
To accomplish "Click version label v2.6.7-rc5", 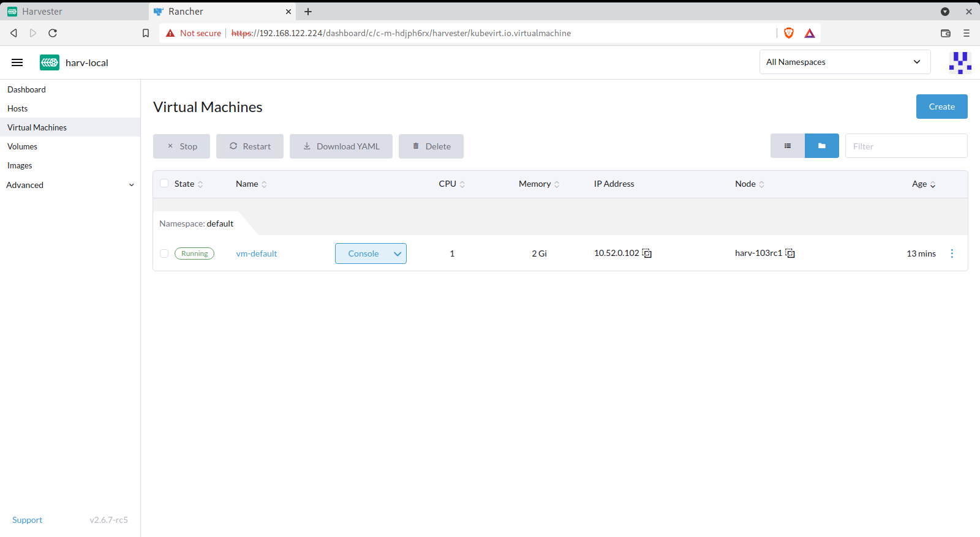I will 109,520.
